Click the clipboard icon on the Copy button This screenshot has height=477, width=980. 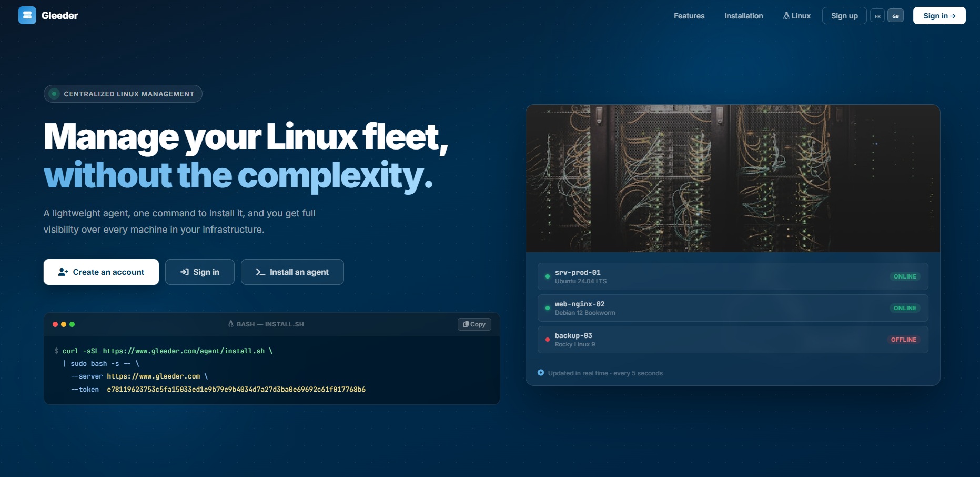coord(466,324)
